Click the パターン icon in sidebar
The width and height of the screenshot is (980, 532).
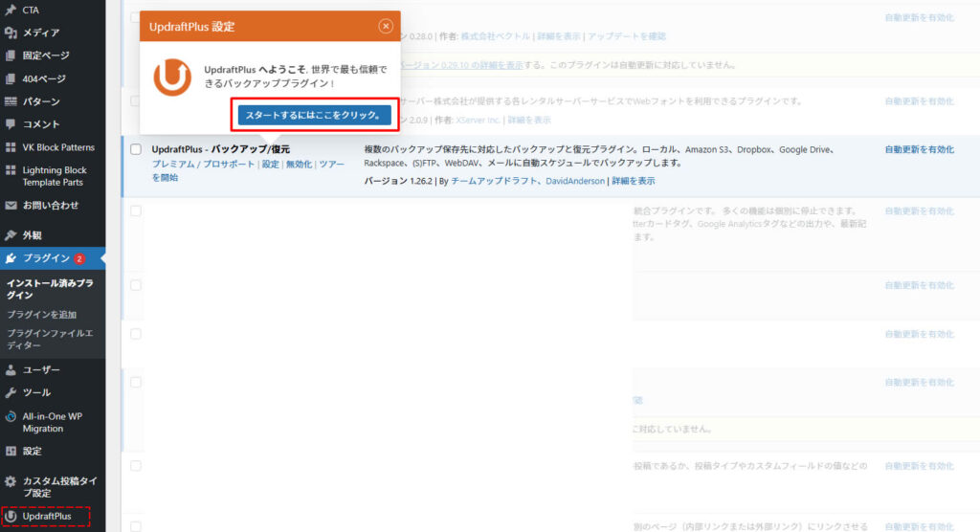pos(11,101)
